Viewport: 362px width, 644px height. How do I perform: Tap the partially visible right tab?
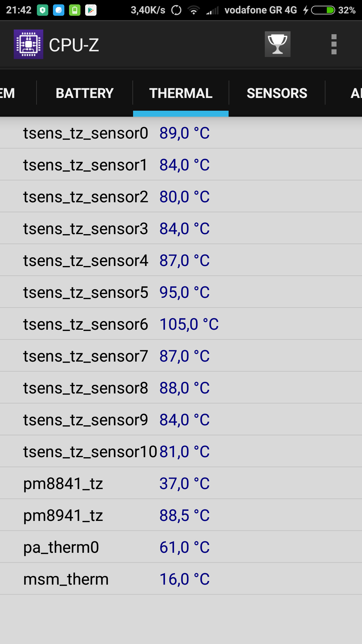click(355, 93)
